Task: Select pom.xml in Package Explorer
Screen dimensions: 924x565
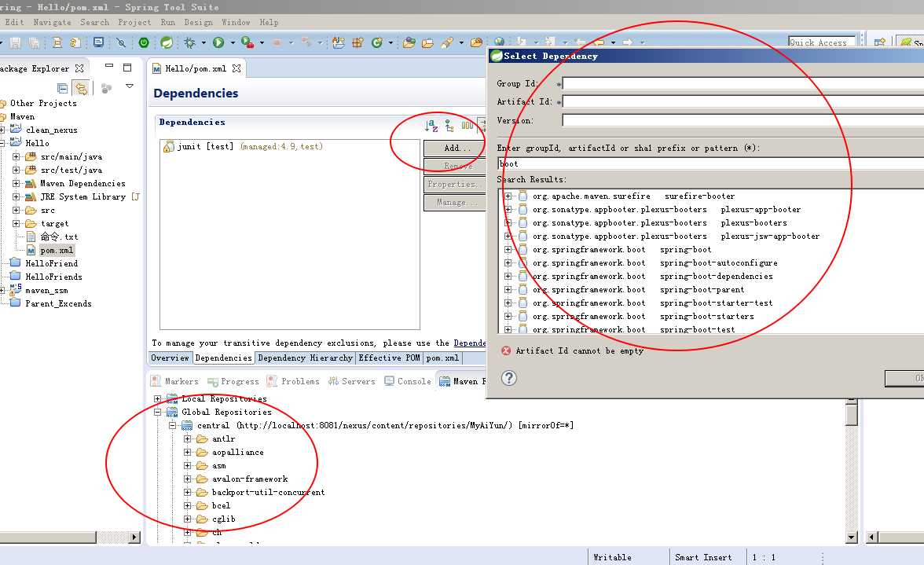Action: coord(57,251)
